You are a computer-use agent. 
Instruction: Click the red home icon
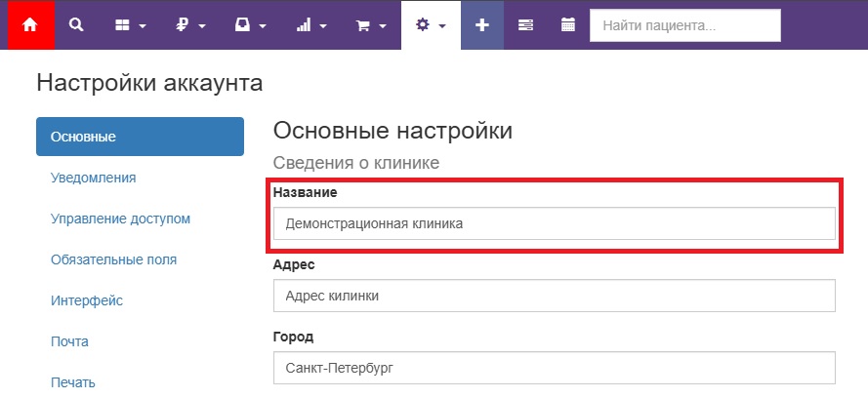pos(28,25)
